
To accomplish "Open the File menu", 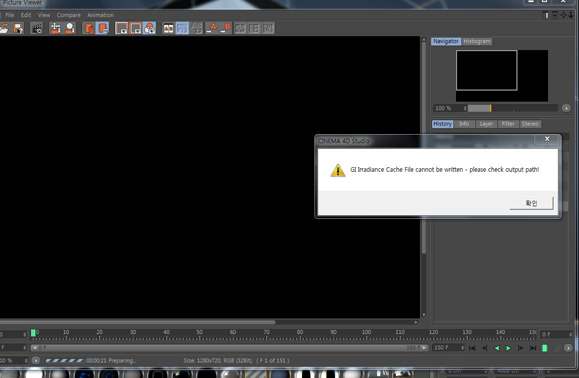I will point(10,15).
